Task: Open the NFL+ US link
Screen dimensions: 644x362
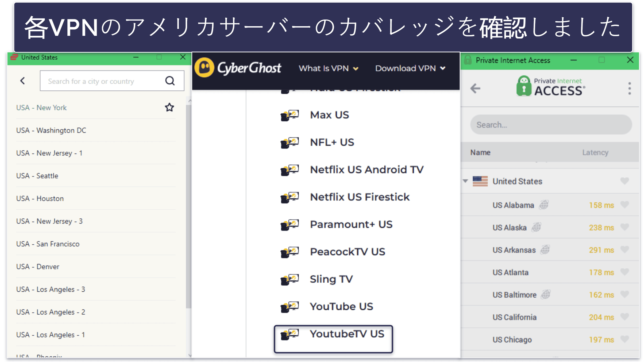Action: 332,142
